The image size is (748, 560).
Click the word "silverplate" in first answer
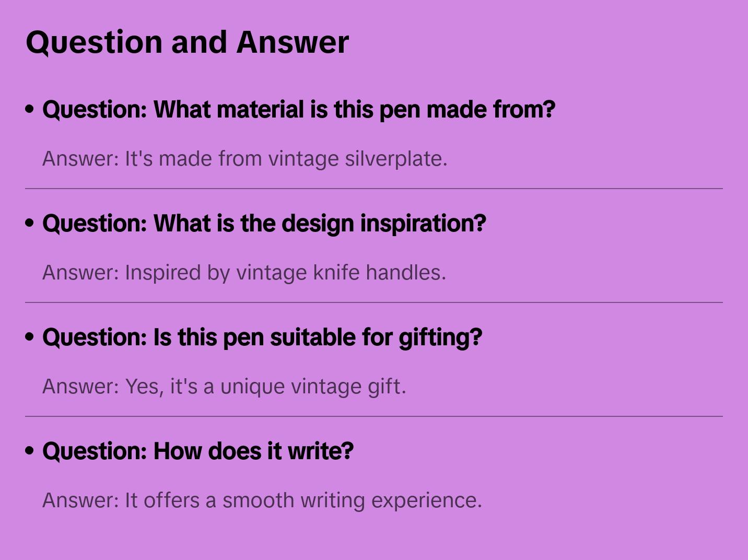(x=396, y=159)
